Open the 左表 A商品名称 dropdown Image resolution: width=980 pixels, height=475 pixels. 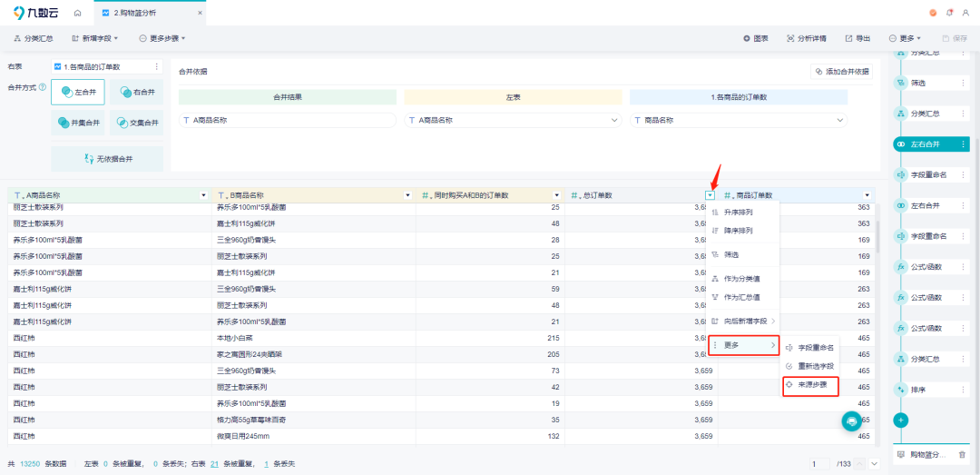513,120
